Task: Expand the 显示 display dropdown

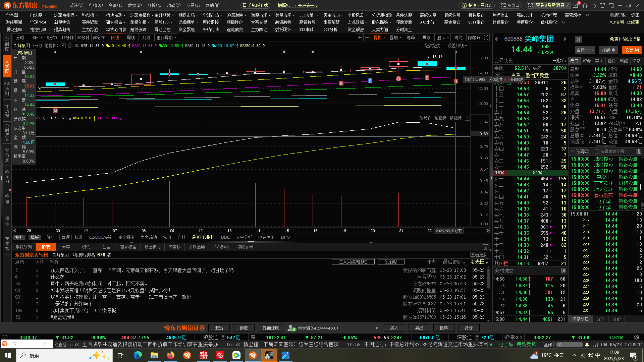Action: pos(443,38)
